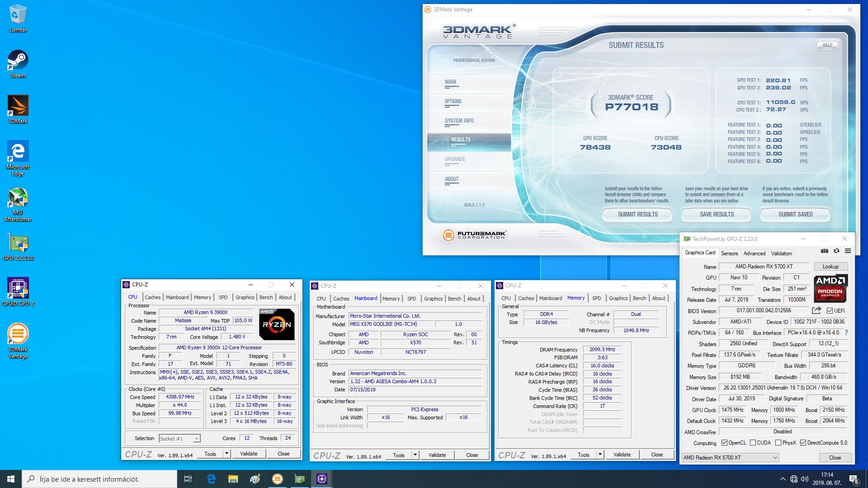
Task: Take a GPU-Z screenshot with the camera icon
Action: (x=825, y=251)
